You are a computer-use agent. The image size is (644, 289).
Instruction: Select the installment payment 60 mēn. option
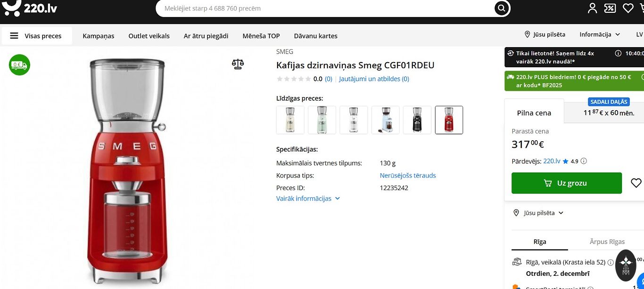click(x=609, y=112)
